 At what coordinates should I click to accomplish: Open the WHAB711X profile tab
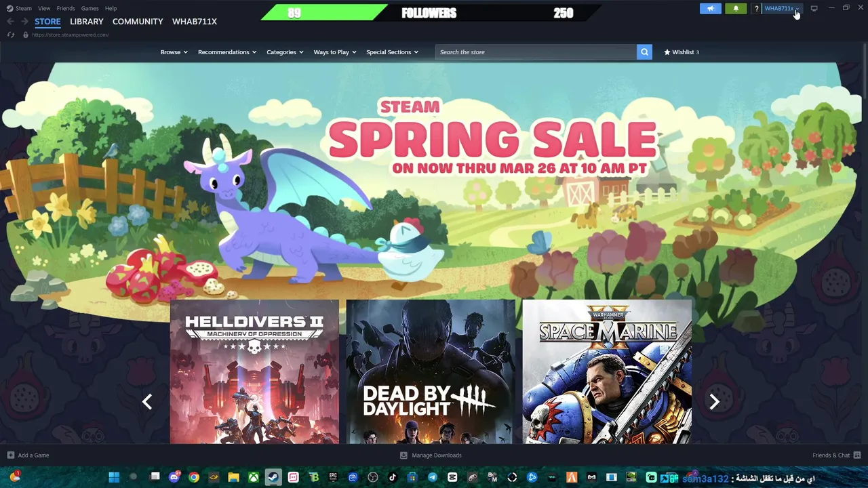[195, 21]
